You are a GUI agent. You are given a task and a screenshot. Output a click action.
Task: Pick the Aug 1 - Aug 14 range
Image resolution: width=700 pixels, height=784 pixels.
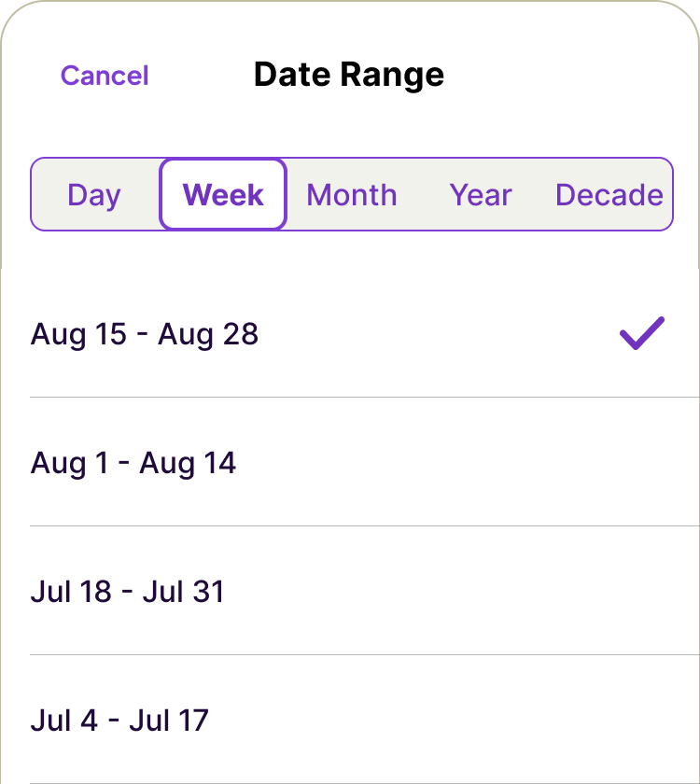pos(350,463)
